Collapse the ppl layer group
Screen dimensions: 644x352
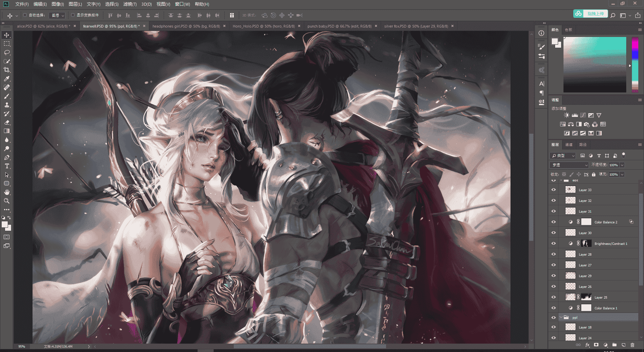(561, 317)
